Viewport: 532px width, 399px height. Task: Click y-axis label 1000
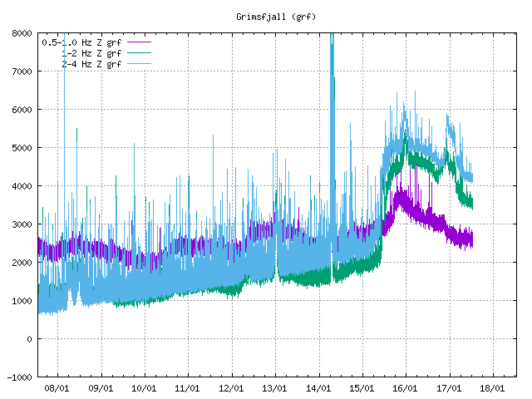click(22, 301)
